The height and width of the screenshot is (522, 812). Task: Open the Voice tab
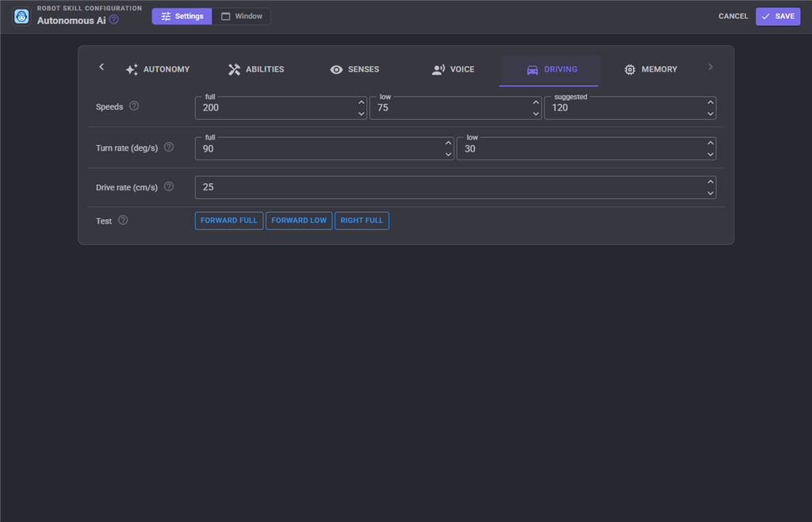click(453, 69)
